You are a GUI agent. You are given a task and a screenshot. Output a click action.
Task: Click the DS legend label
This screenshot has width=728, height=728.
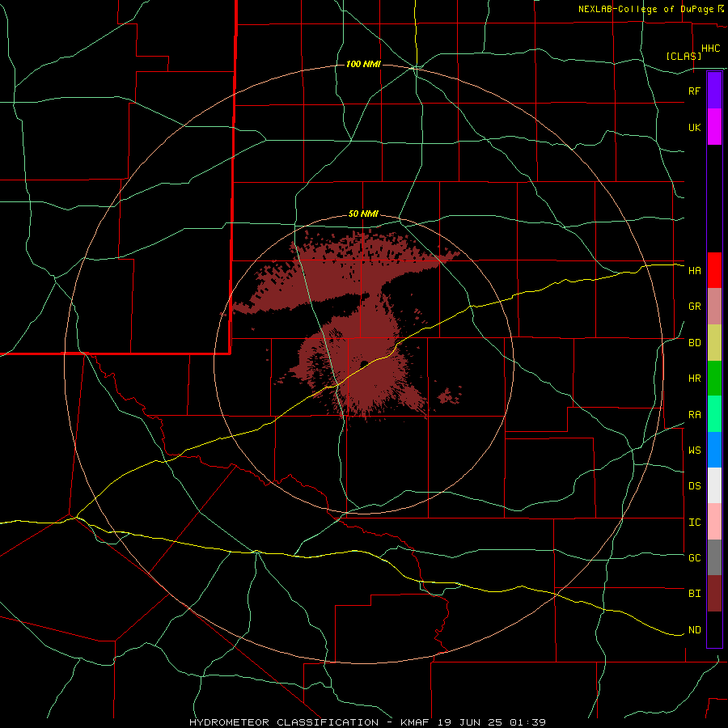(695, 486)
